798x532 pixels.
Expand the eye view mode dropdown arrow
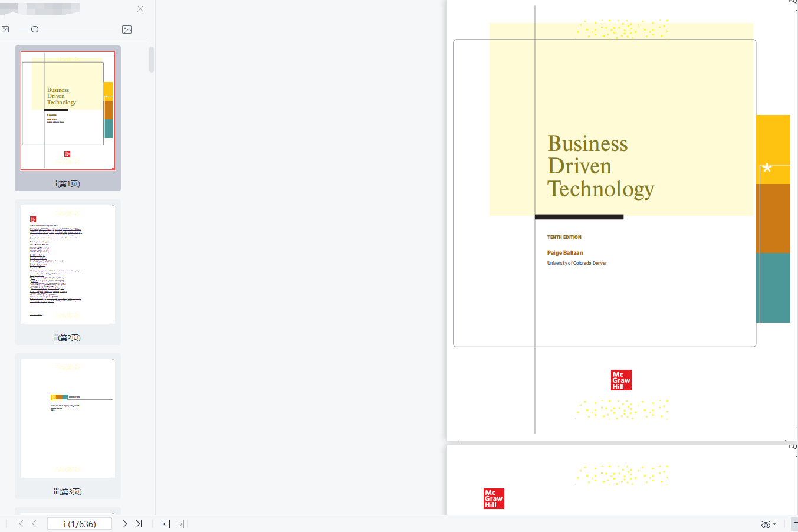point(774,524)
